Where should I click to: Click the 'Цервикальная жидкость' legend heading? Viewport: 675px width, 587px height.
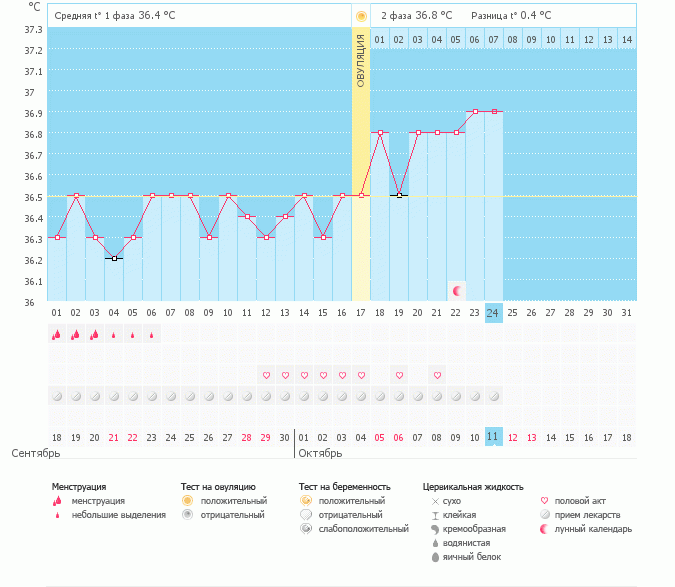click(x=473, y=487)
